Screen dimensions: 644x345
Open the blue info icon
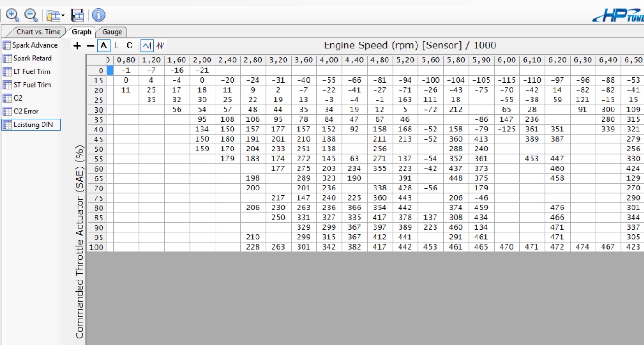[x=98, y=15]
